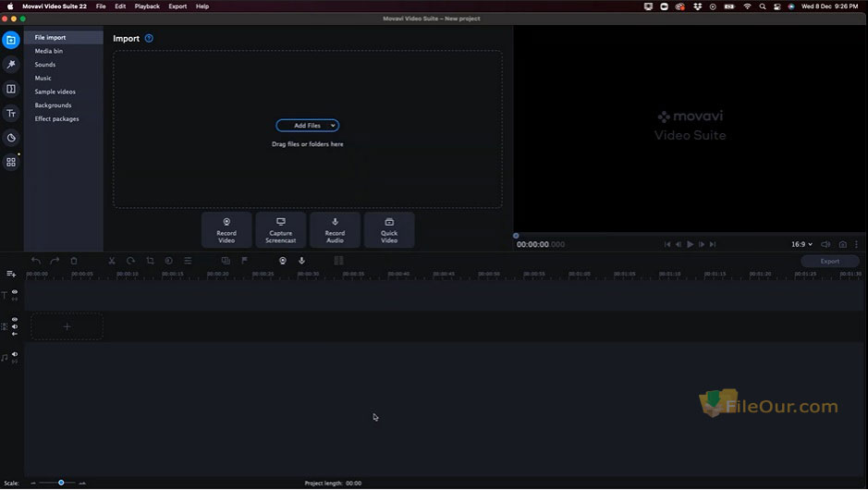Toggle the video track arrow control

coord(15,334)
